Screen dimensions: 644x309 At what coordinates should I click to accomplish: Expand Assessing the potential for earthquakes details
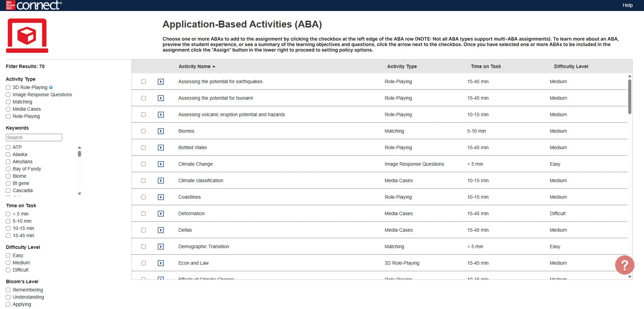[x=161, y=81]
